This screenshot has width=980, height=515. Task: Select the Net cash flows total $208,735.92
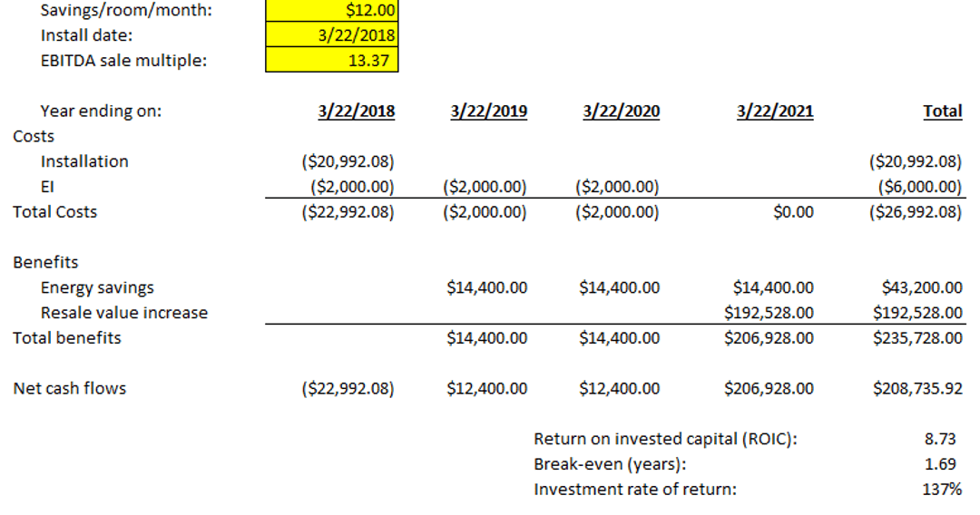[917, 389]
